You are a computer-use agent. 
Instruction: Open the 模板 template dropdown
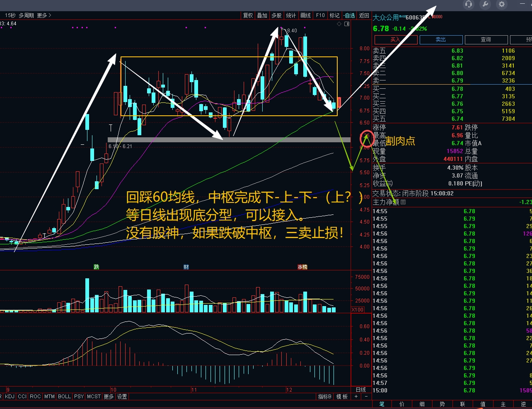(x=342, y=397)
